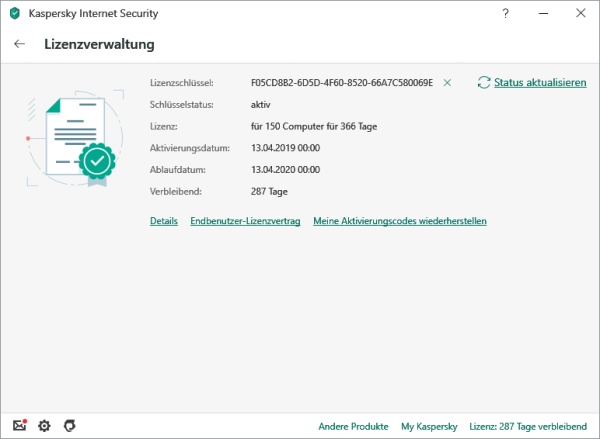This screenshot has height=439, width=600.
Task: Open notifications envelope icon
Action: click(x=20, y=425)
